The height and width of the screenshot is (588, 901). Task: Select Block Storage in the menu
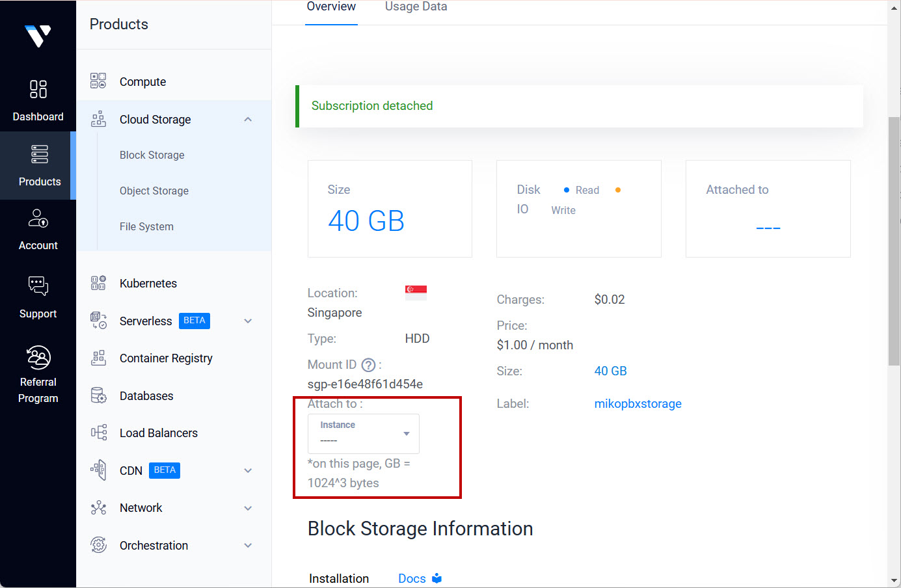pyautogui.click(x=152, y=155)
